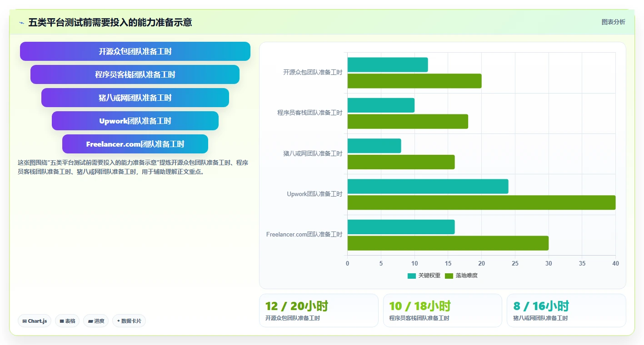The height and width of the screenshot is (345, 644).
Task: Click the page title 五类平台测试前需要投入的能力准备示意
Action: tap(110, 22)
